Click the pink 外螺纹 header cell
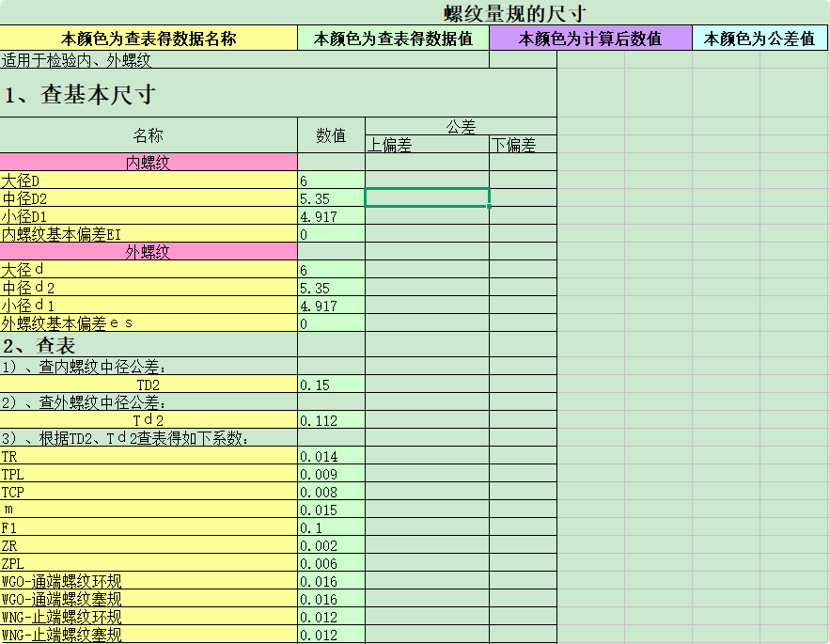The image size is (830, 644). 149,252
